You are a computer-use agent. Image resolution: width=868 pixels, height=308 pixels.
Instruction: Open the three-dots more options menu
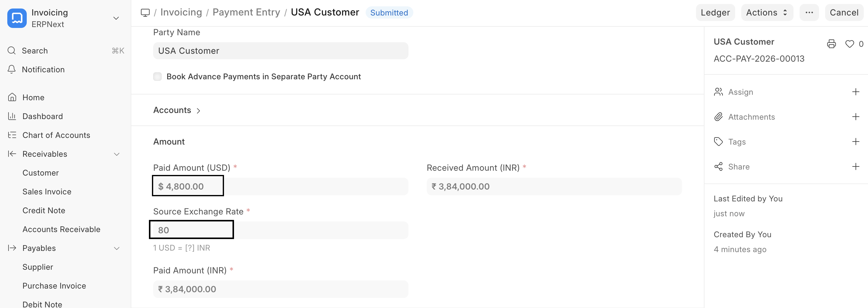(x=809, y=12)
